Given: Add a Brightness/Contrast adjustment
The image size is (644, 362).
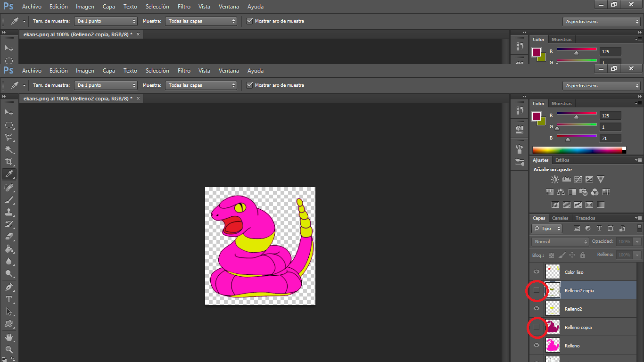Looking at the screenshot, I should coord(555,180).
